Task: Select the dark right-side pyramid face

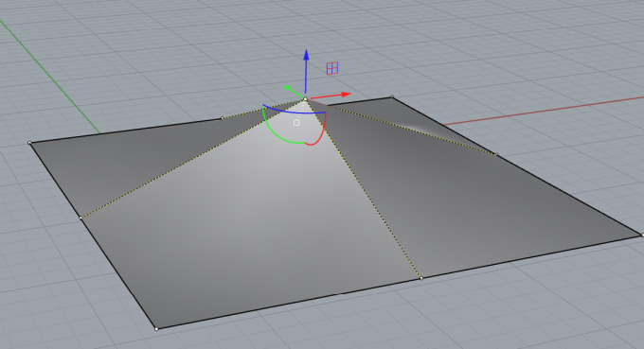Action: [473, 197]
